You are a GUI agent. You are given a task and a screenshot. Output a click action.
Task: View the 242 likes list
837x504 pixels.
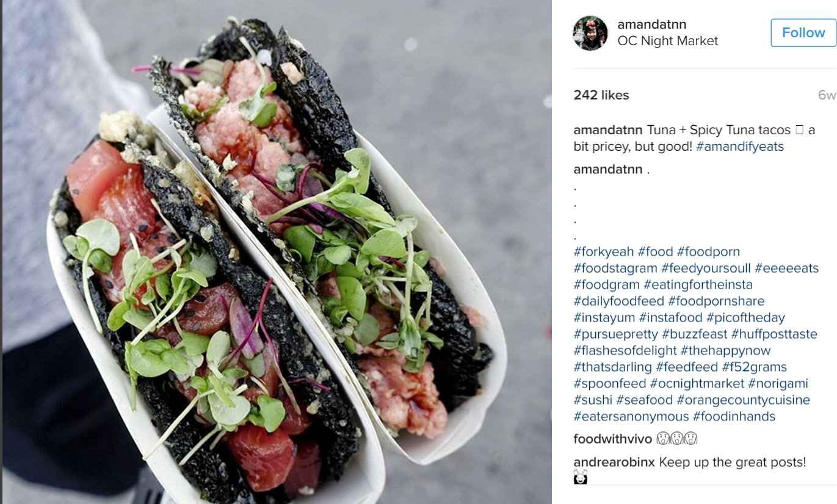601,95
